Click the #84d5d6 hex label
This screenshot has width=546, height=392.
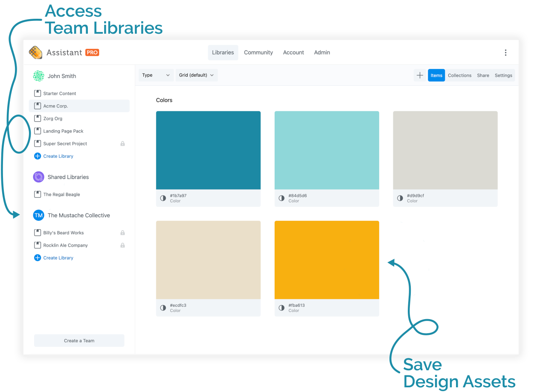pyautogui.click(x=298, y=196)
